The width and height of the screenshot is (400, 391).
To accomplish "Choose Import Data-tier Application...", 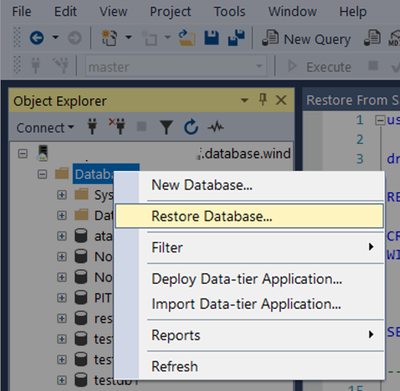I will [x=249, y=304].
